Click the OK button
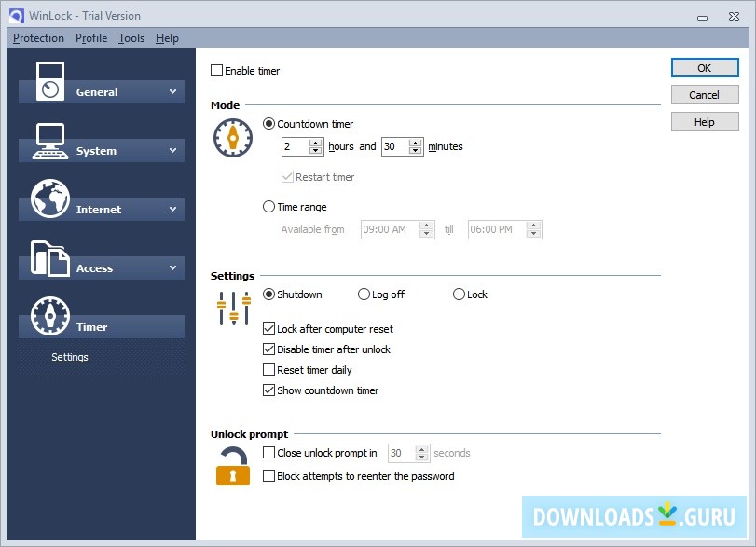This screenshot has width=756, height=547. (705, 68)
